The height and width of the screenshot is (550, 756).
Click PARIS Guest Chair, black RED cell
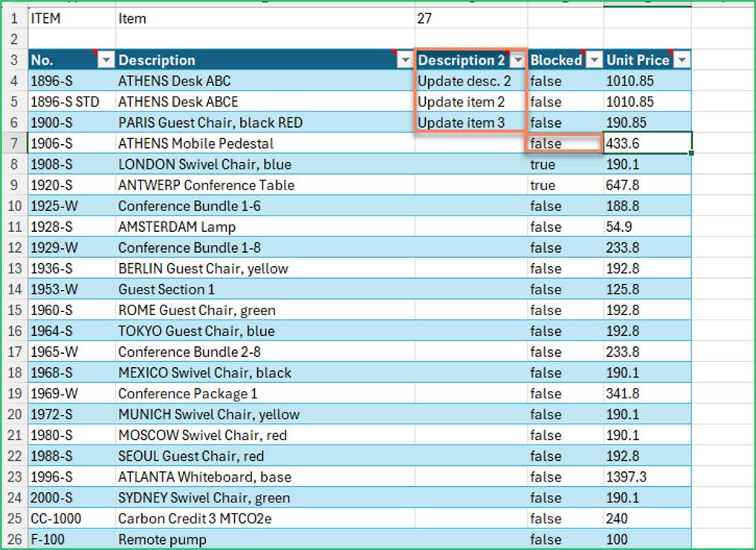point(265,123)
